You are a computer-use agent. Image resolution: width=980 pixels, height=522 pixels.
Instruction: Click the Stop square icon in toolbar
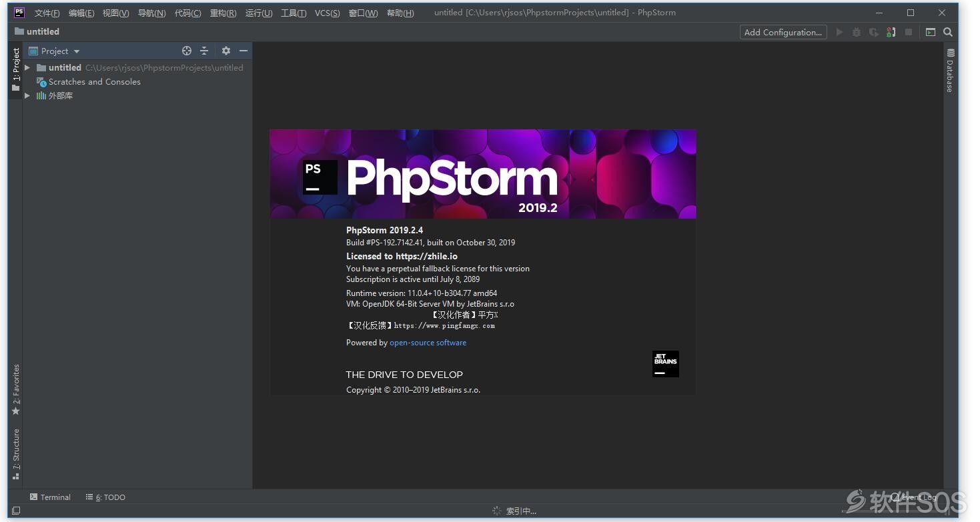point(908,32)
